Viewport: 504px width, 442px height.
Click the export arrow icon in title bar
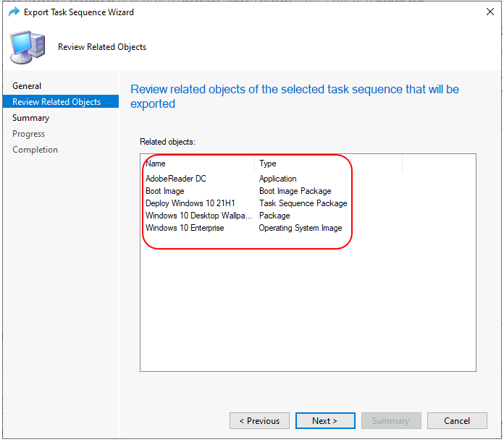(x=14, y=12)
